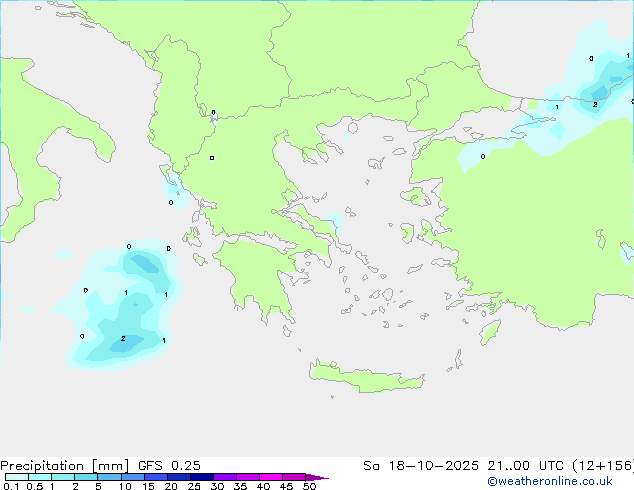Click the island of Crete on the map

tap(366, 377)
